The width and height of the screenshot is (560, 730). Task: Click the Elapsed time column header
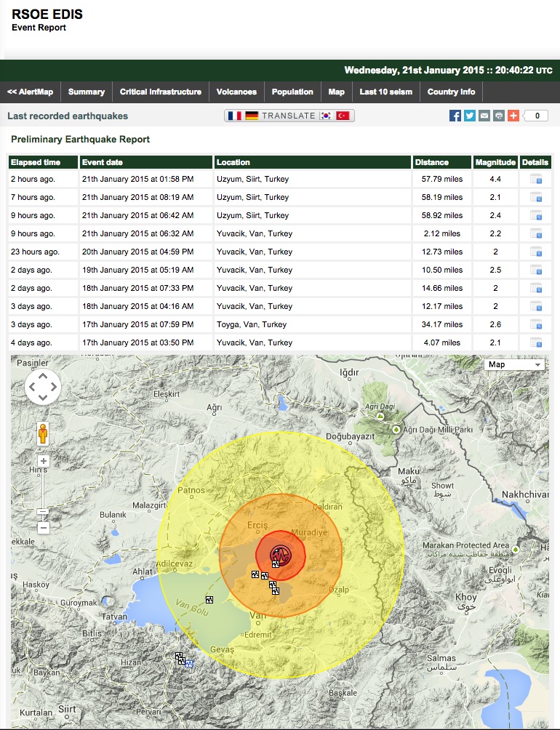pos(43,162)
